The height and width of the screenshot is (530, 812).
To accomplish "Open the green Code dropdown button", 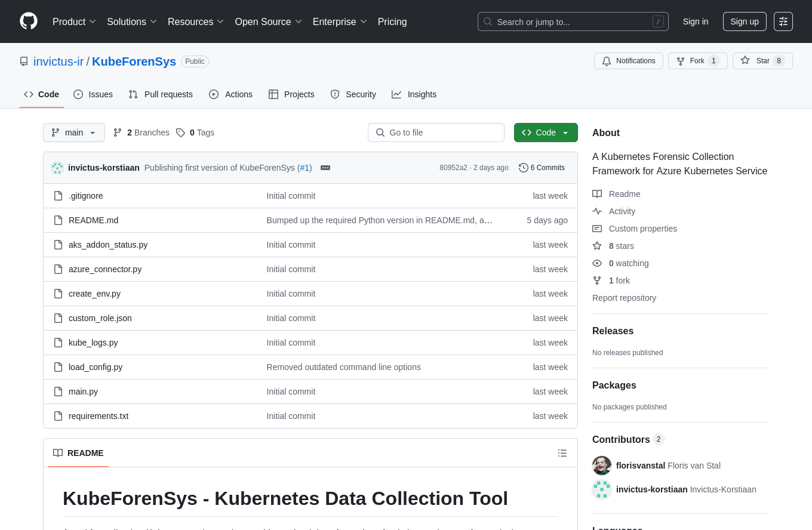I will tap(546, 132).
